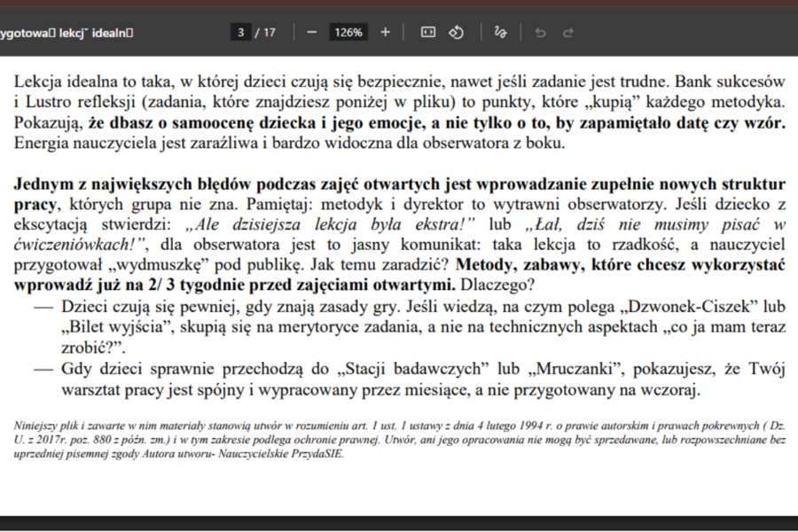Click the bold text „Metody, zabawy, które chcesz wykorzystać”
The width and height of the screenshot is (798, 532).
[x=620, y=263]
